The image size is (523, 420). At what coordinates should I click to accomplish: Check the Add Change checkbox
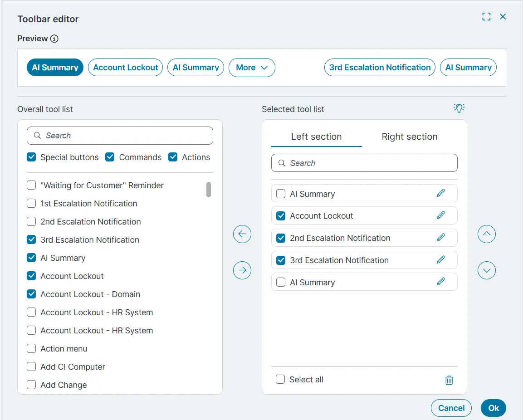click(x=31, y=385)
